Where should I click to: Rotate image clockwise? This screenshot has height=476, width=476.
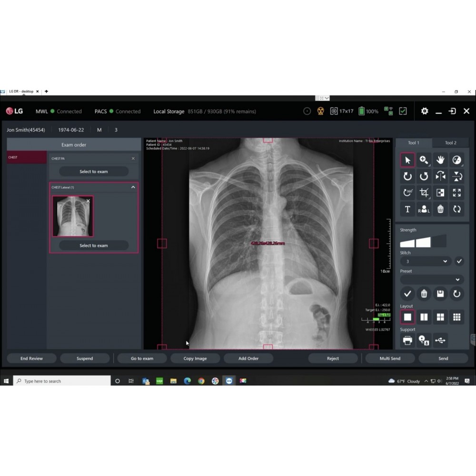pos(407,177)
